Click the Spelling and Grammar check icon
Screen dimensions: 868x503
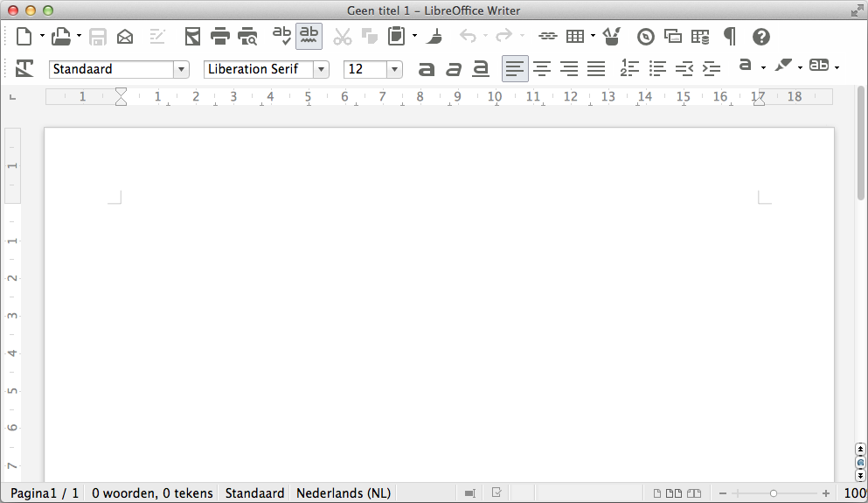pos(281,36)
